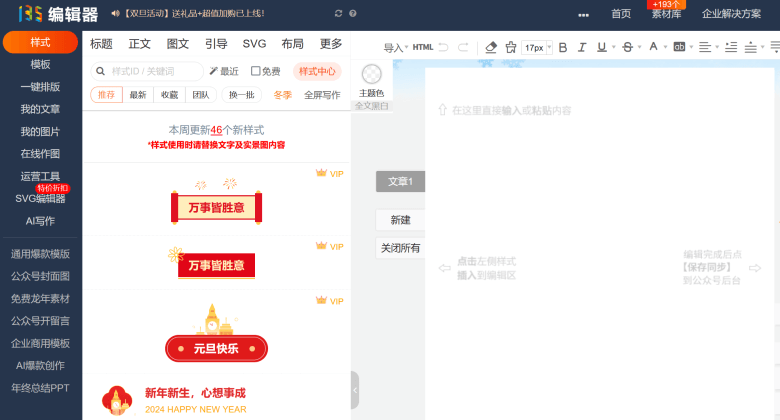Open 素材库 in top navigation
This screenshot has width=780, height=420.
(x=667, y=14)
